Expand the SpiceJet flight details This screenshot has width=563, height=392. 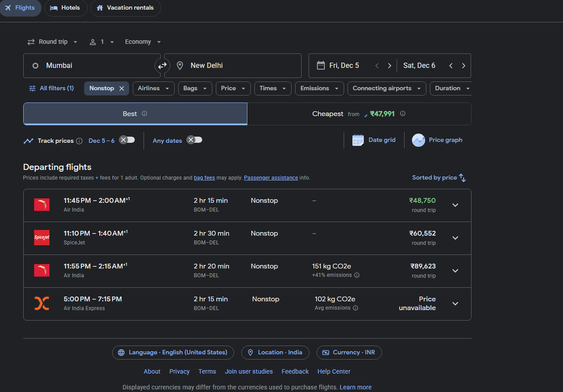coord(455,238)
